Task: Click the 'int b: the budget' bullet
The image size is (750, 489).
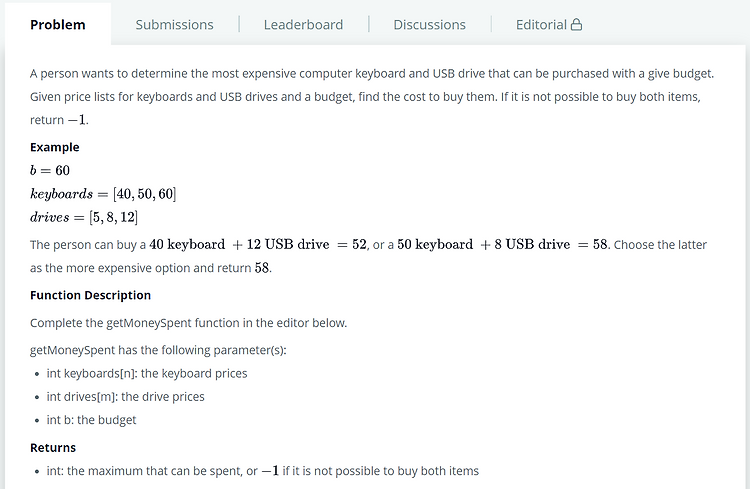Action: point(91,420)
